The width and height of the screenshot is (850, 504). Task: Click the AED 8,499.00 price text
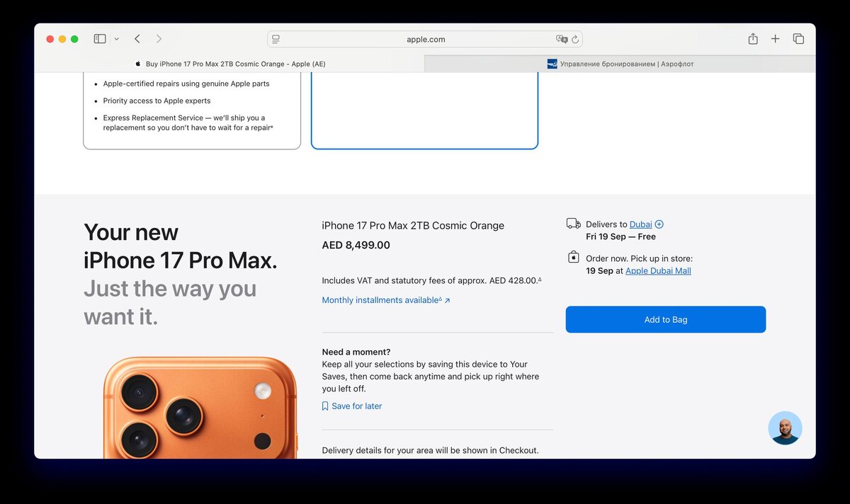click(x=356, y=246)
